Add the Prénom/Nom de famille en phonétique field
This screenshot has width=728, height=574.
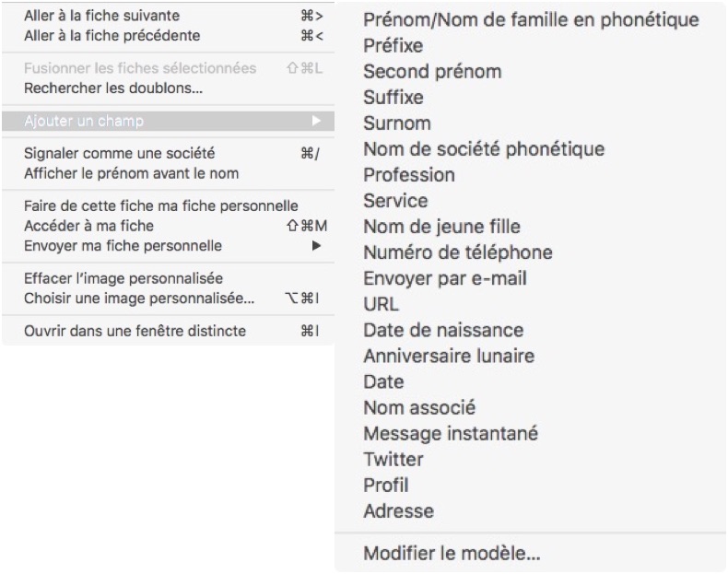[531, 19]
